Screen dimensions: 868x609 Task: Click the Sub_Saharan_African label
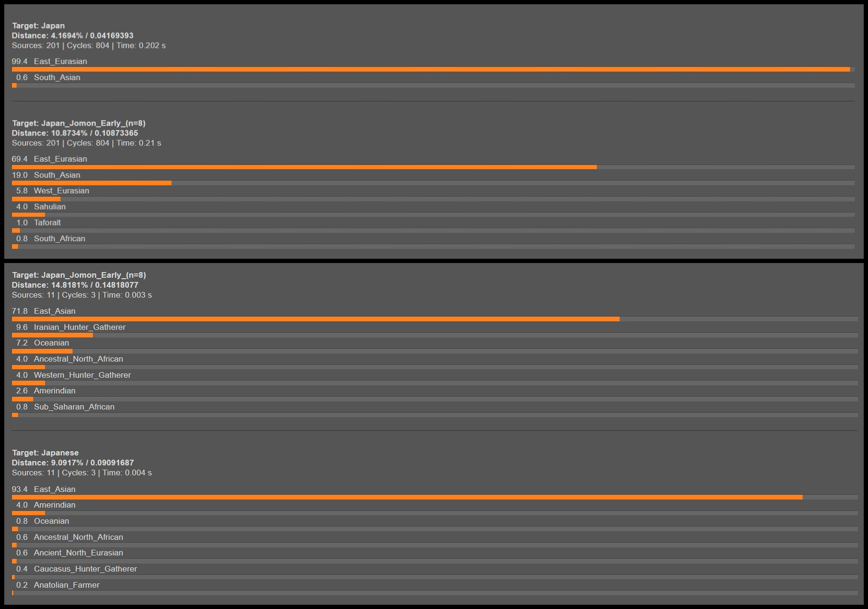click(74, 407)
